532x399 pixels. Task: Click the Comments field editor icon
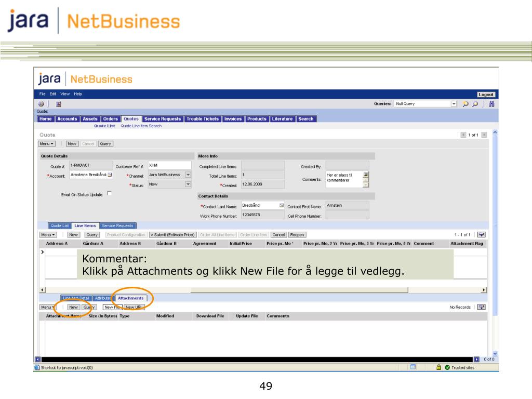coord(366,175)
